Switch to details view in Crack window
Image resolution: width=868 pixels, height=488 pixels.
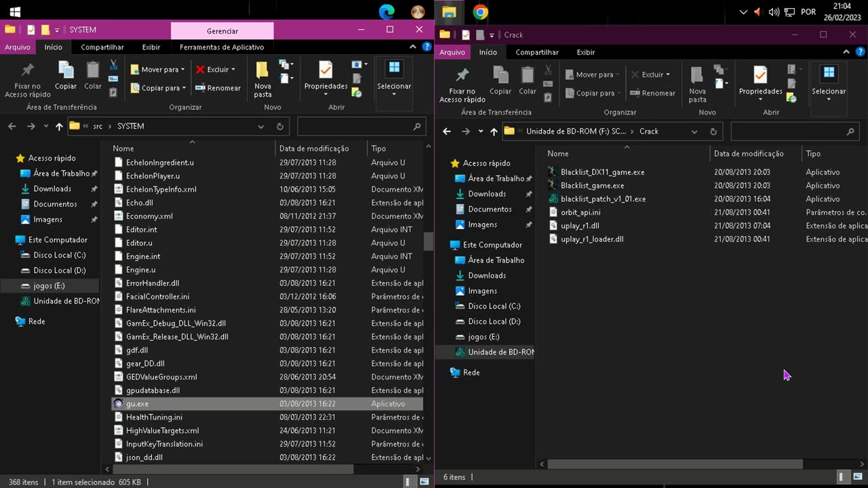[x=842, y=477]
